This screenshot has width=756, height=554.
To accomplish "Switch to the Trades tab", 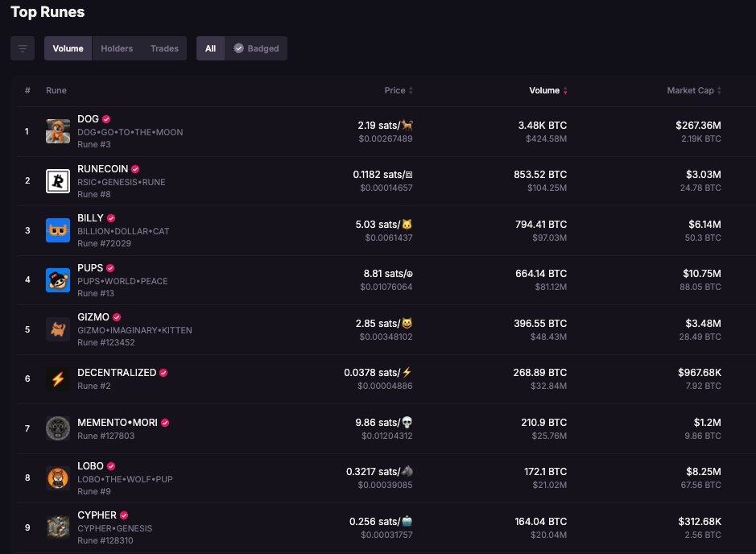I will (164, 48).
